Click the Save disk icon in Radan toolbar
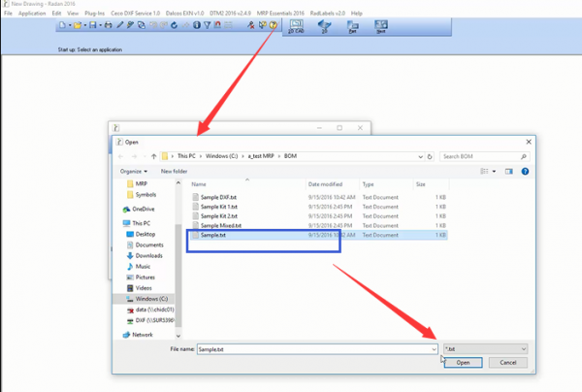 [93, 25]
